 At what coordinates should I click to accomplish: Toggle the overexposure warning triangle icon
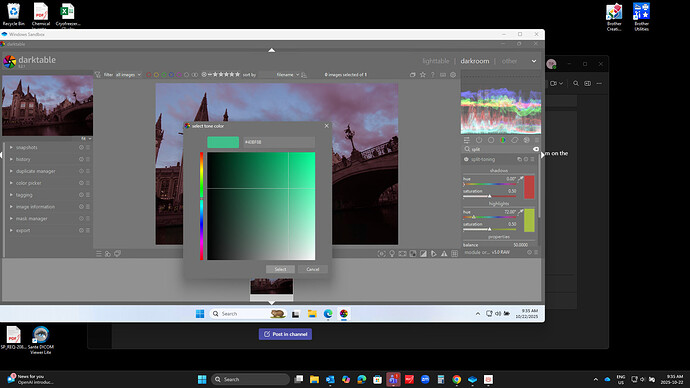point(444,254)
